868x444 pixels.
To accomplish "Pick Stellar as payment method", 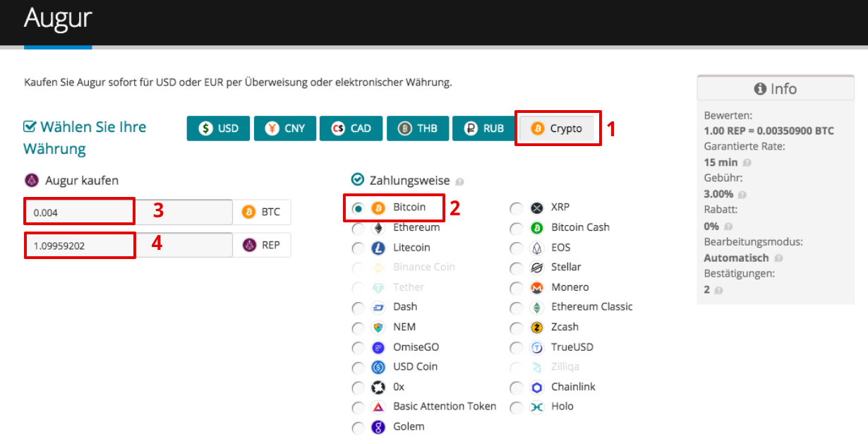I will [x=517, y=268].
